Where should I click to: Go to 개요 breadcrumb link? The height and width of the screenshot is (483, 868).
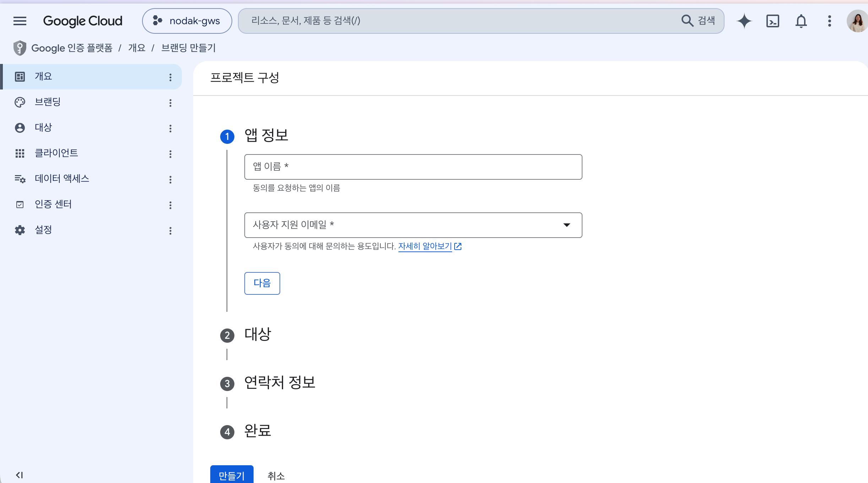click(137, 48)
